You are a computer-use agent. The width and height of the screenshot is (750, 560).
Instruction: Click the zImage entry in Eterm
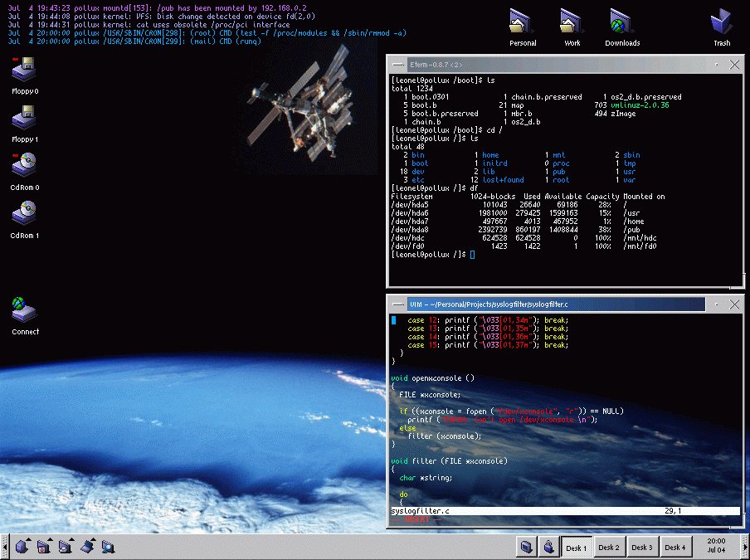click(623, 114)
